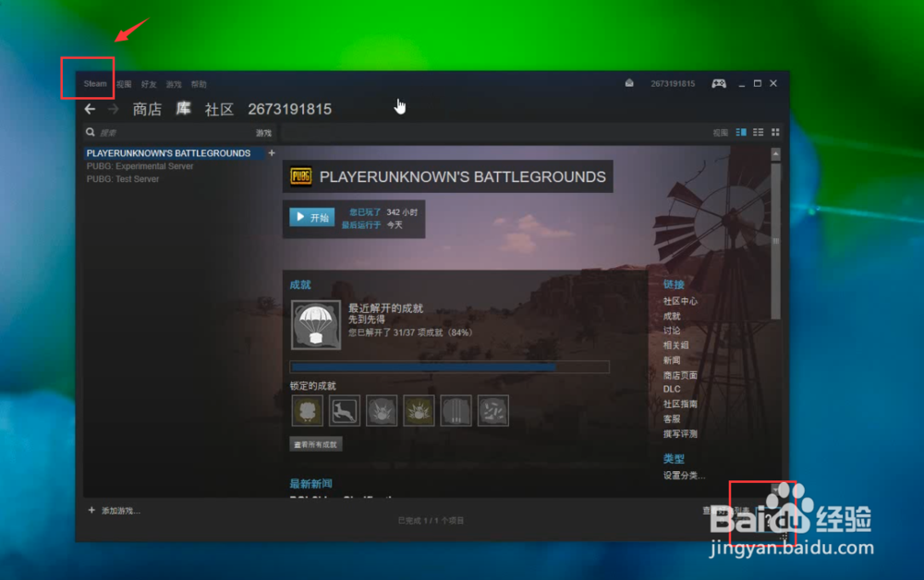The image size is (924, 580).
Task: Open the 商店页面 link
Action: click(x=680, y=375)
